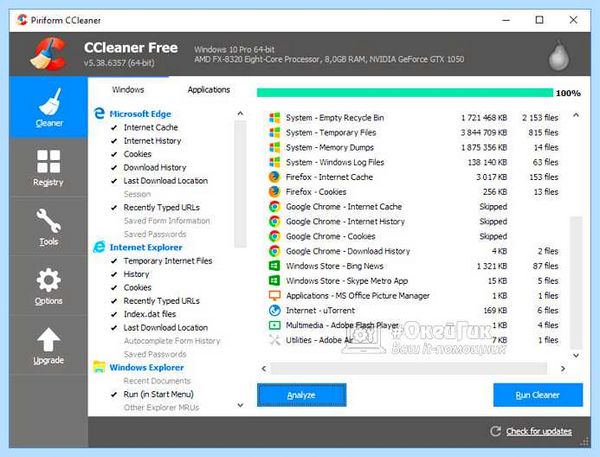Enable Other Explorer MRUs option

[x=161, y=408]
